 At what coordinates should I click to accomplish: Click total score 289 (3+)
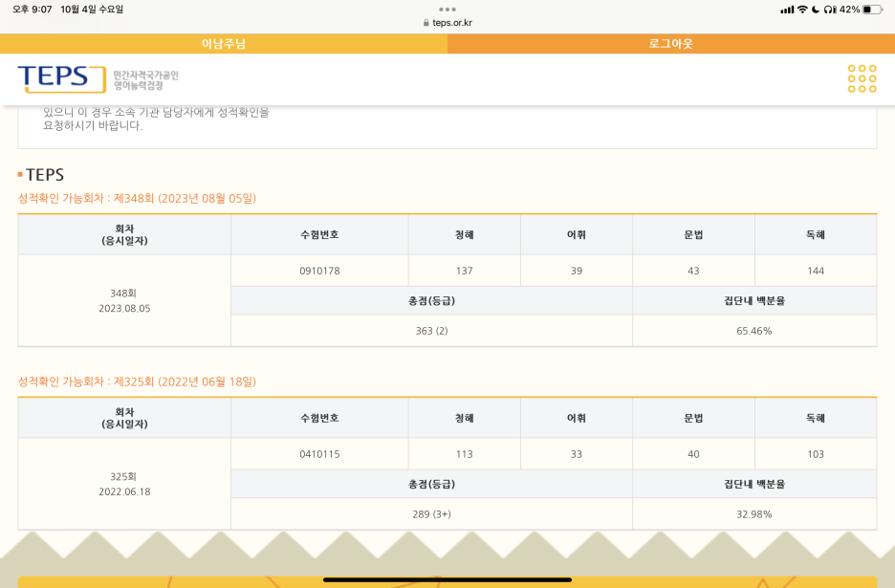[x=431, y=513]
